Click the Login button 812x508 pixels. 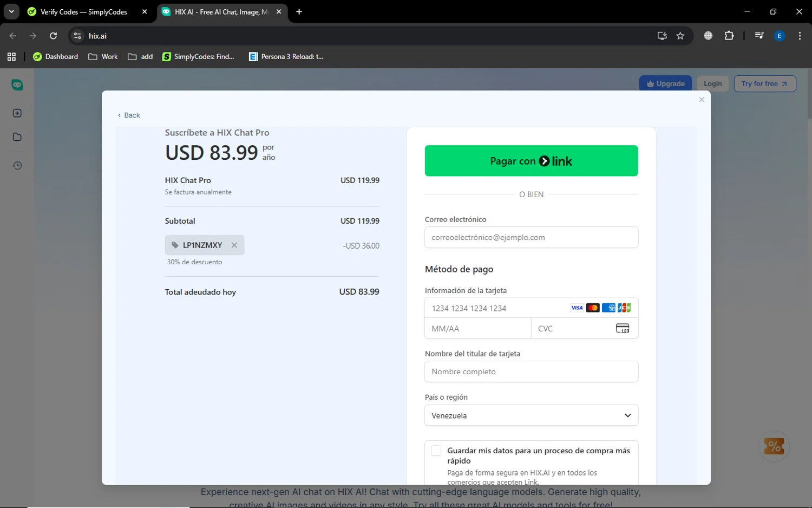click(712, 83)
